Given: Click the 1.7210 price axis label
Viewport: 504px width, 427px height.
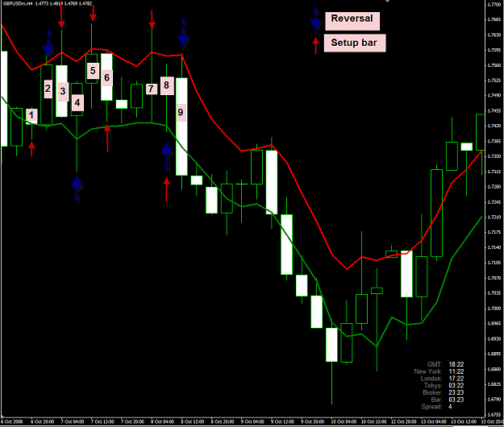Looking at the screenshot, I should pyautogui.click(x=494, y=217).
